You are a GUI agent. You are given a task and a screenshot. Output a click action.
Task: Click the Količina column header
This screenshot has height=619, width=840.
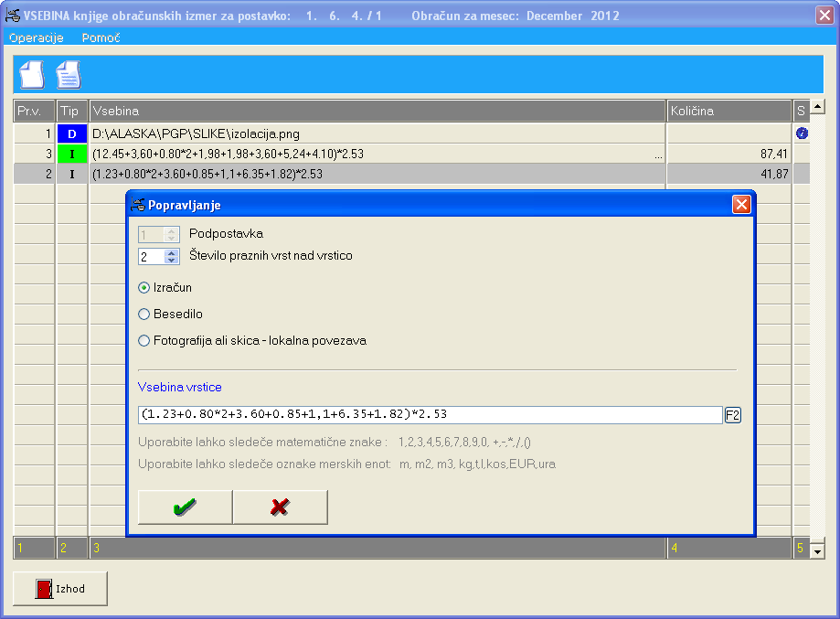(728, 111)
